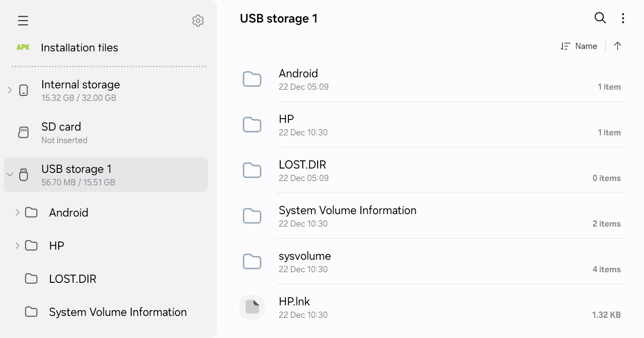This screenshot has width=644, height=338.
Task: Reverse sort order with the arrow icon
Action: [x=618, y=46]
